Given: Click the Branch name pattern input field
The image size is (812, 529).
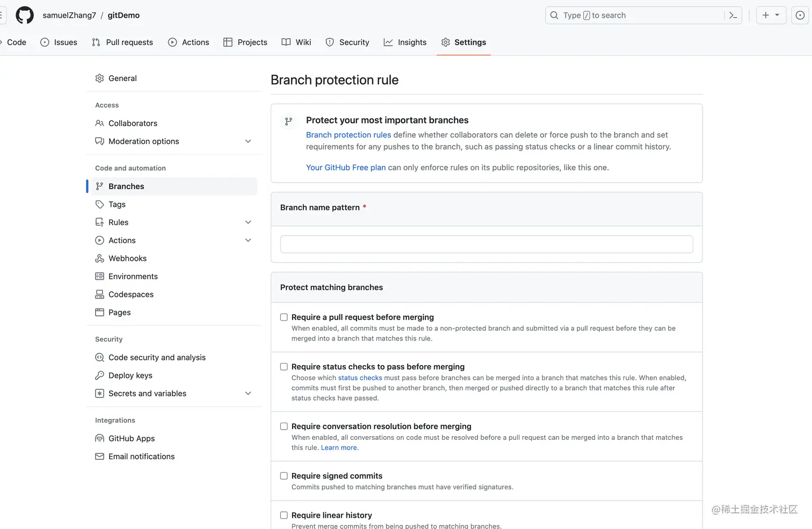Looking at the screenshot, I should click(487, 244).
